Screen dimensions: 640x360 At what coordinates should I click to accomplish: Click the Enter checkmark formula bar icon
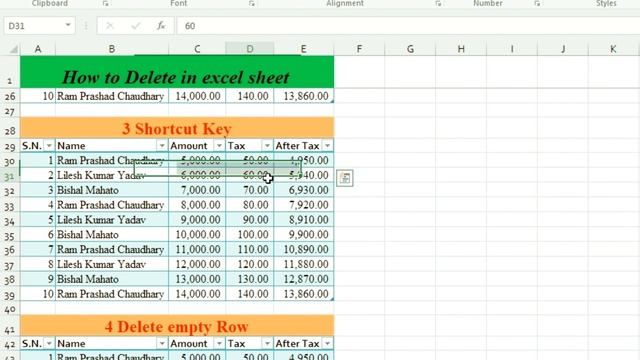coord(136,26)
